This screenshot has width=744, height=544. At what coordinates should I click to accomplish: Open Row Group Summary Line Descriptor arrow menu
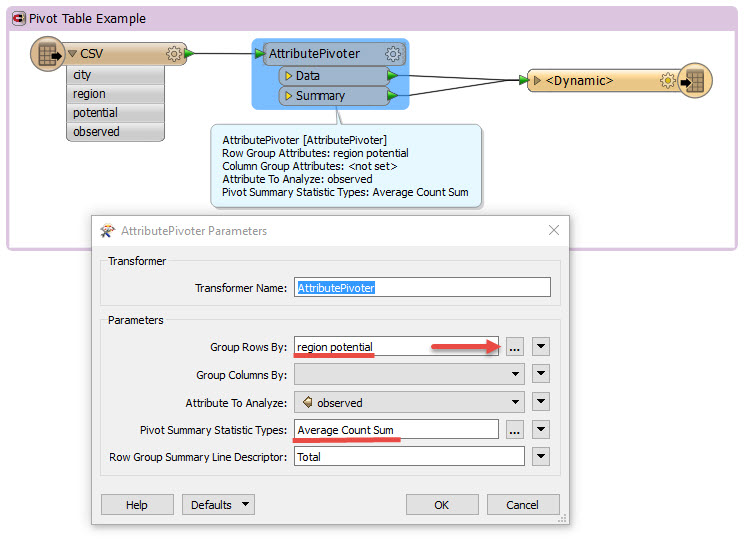tap(541, 457)
